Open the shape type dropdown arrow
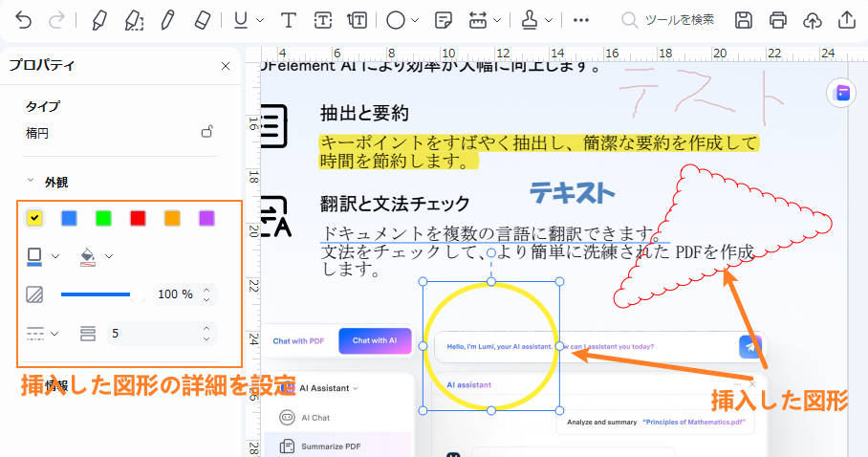The width and height of the screenshot is (868, 457). tap(415, 20)
